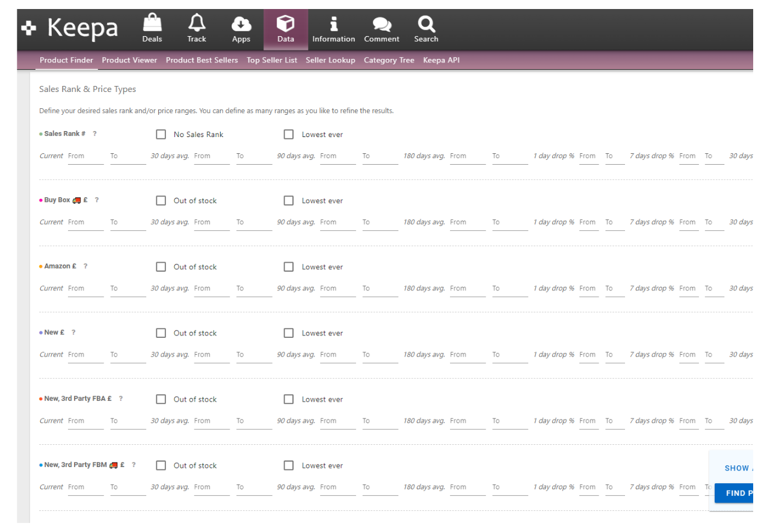The image size is (770, 532).
Task: Click the Keepa logo
Action: pos(70,28)
